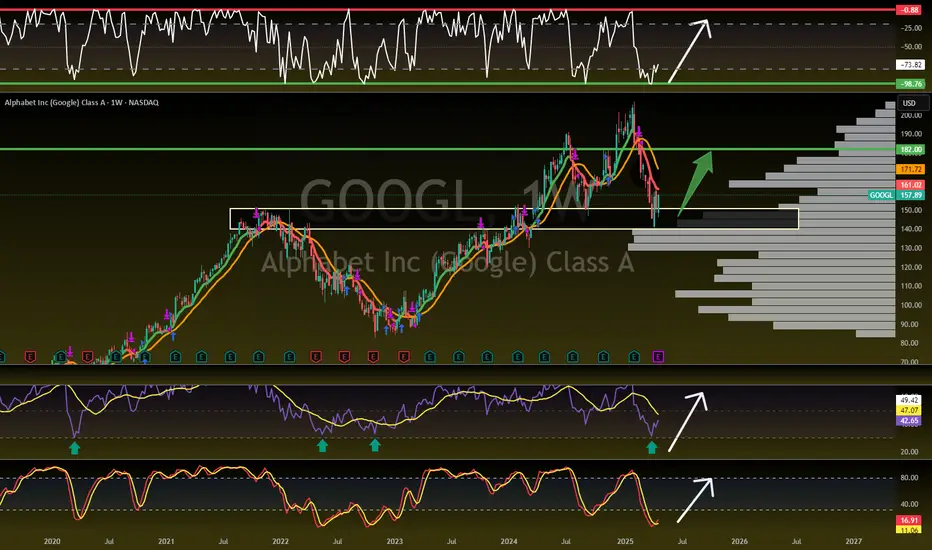Click the orange 171.72 moving average label
The height and width of the screenshot is (550, 932).
point(911,169)
